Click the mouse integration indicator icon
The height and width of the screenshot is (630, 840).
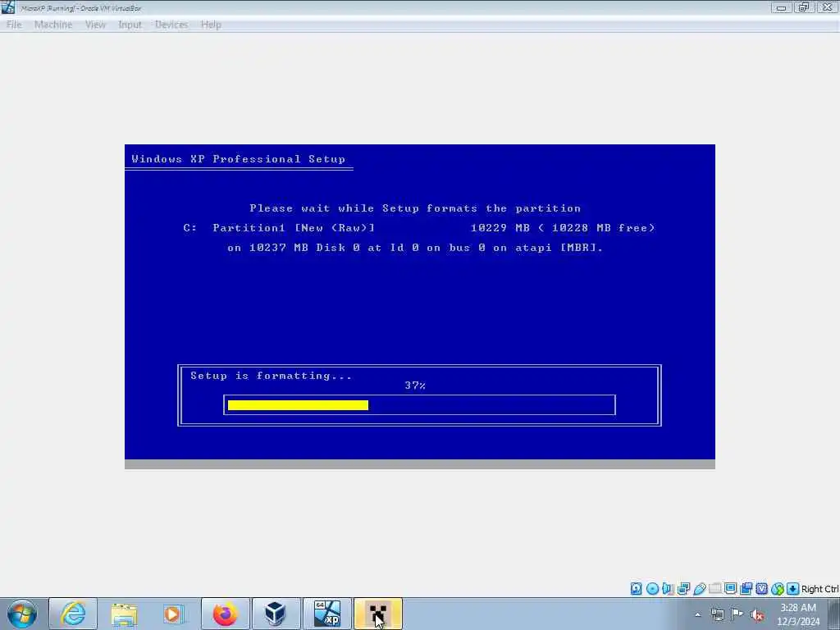(x=778, y=589)
